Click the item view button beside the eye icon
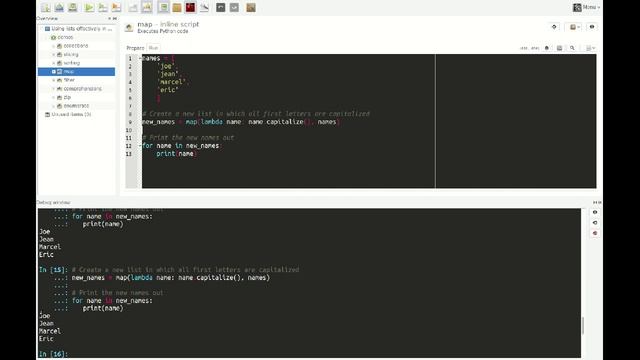Screen dimensions: 640x360 coord(575,27)
